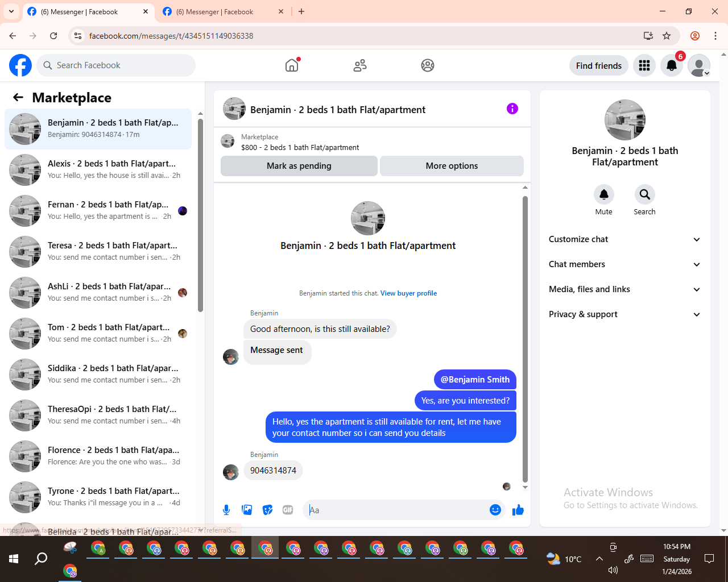Send a thumbs up like

click(518, 510)
